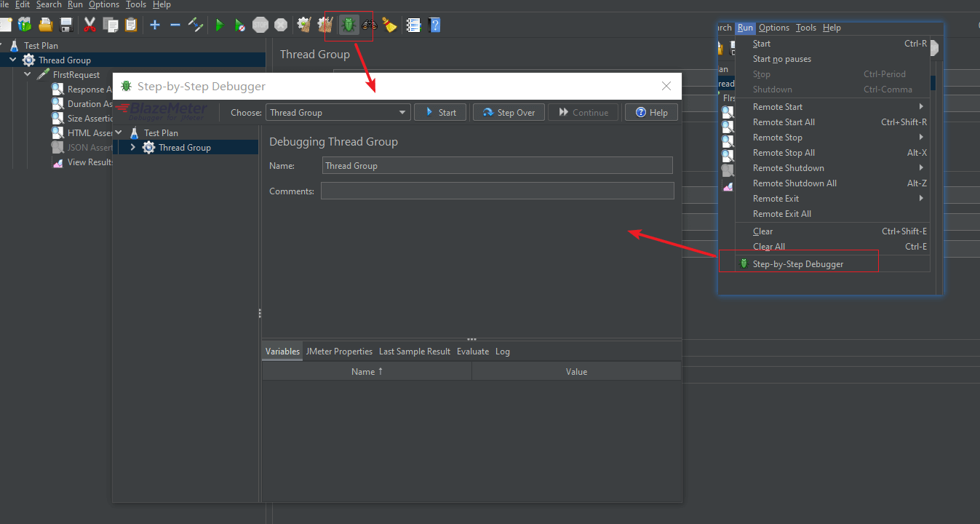This screenshot has height=524, width=980.
Task: Sort variables by Name column header
Action: pos(367,371)
